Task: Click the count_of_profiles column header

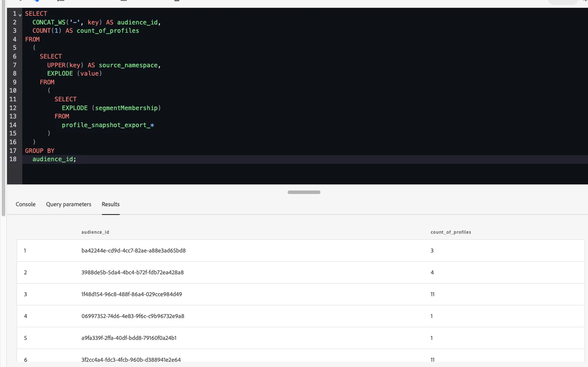Action: (451, 232)
